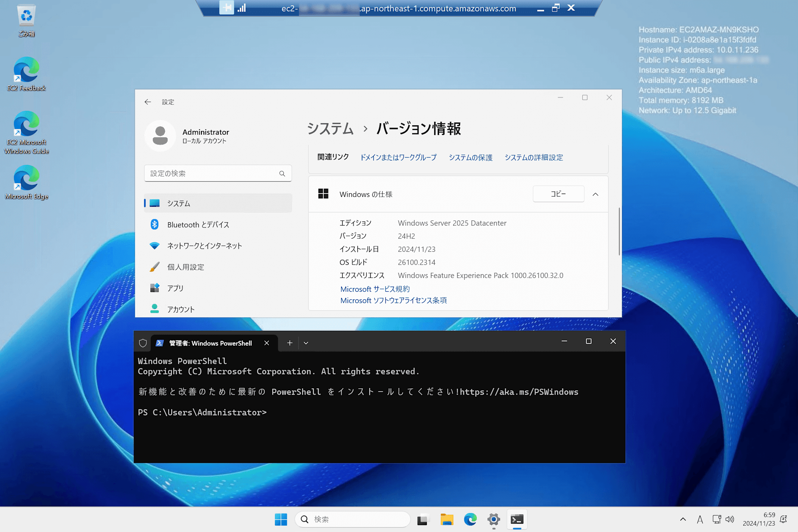Open network status tray icon
Screen dimensions: 798x532
[717, 519]
